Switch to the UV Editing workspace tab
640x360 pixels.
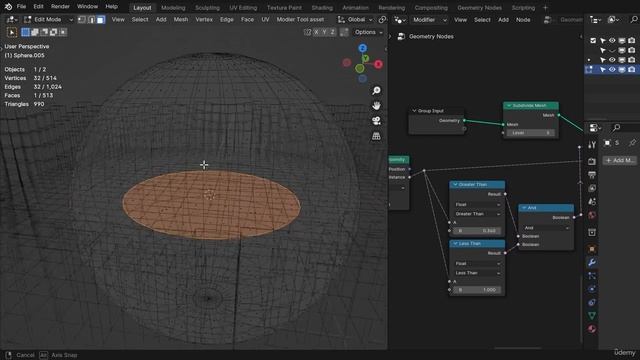(243, 8)
